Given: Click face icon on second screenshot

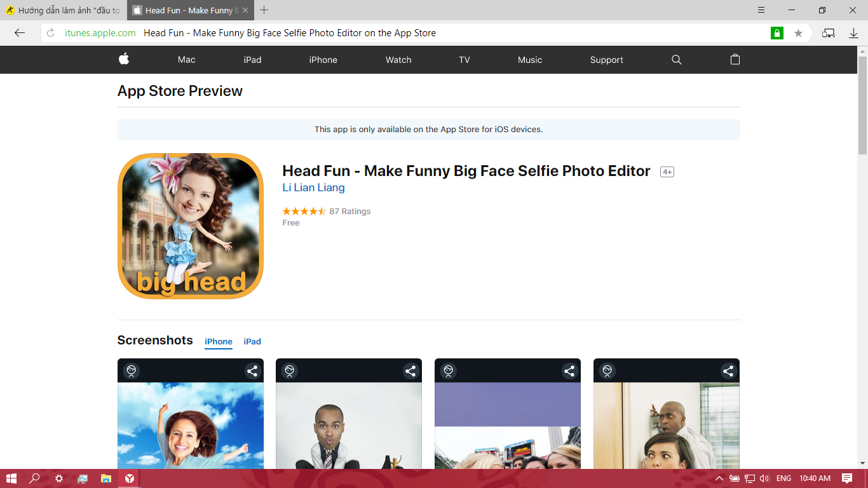Looking at the screenshot, I should [x=290, y=371].
